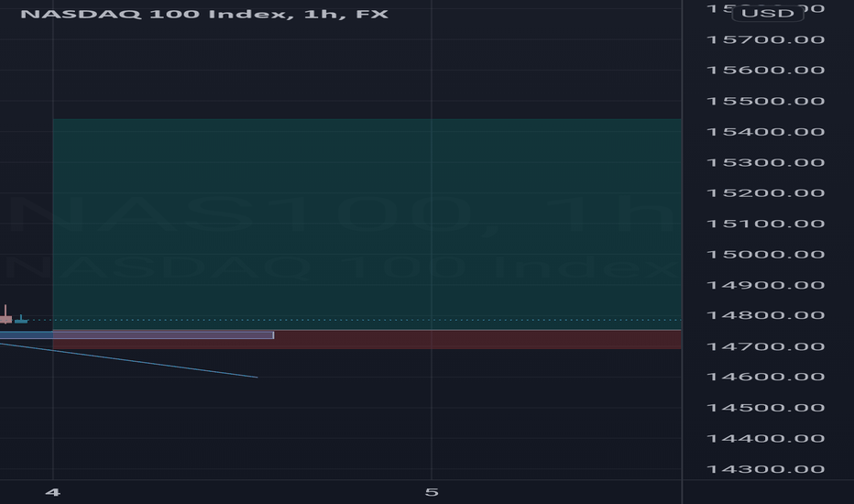Open the USD currency selector
Screen dimensions: 854x504
pos(767,13)
